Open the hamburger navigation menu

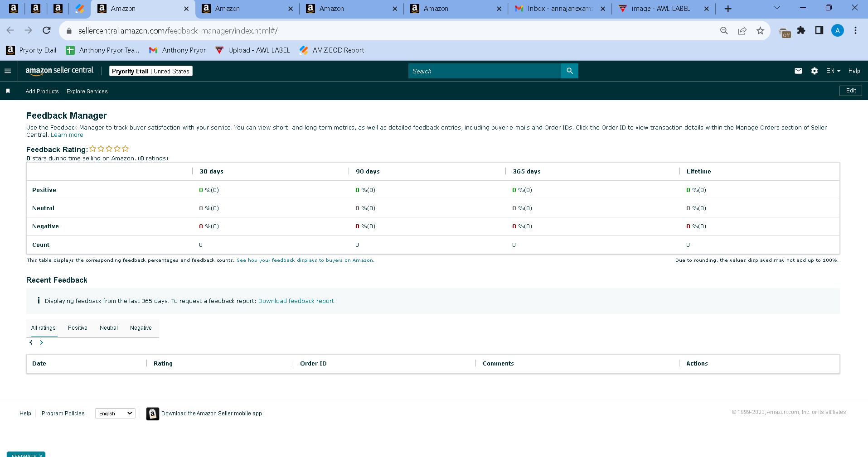(8, 71)
